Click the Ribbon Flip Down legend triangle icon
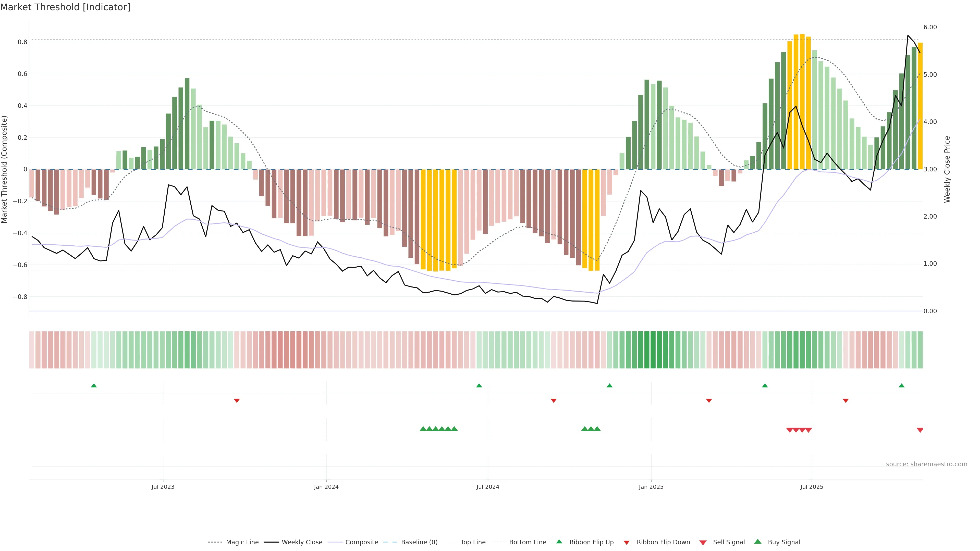 pyautogui.click(x=627, y=543)
